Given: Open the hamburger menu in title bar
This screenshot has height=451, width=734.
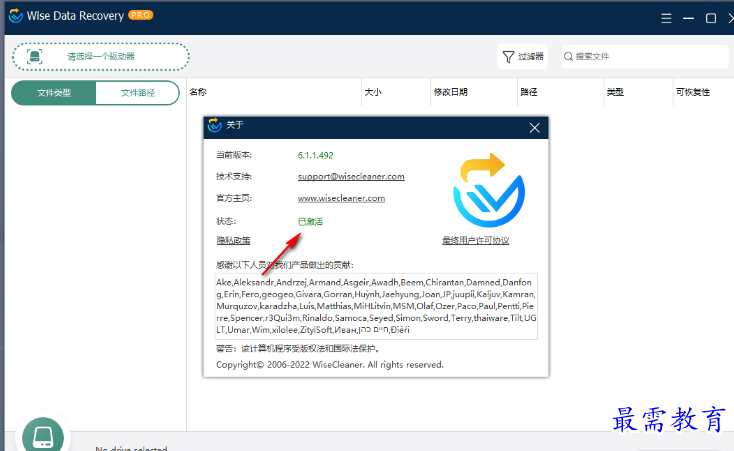Looking at the screenshot, I should coord(666,18).
